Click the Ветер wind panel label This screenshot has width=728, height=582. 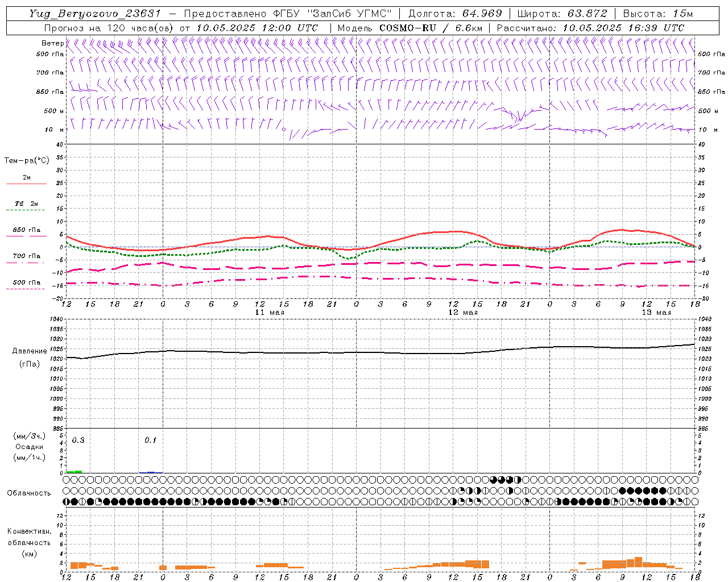(x=52, y=43)
